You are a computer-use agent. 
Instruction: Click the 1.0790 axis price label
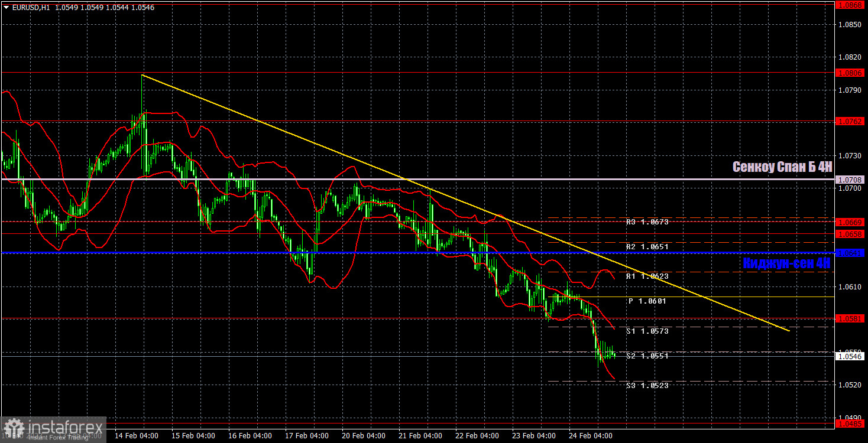(x=851, y=90)
